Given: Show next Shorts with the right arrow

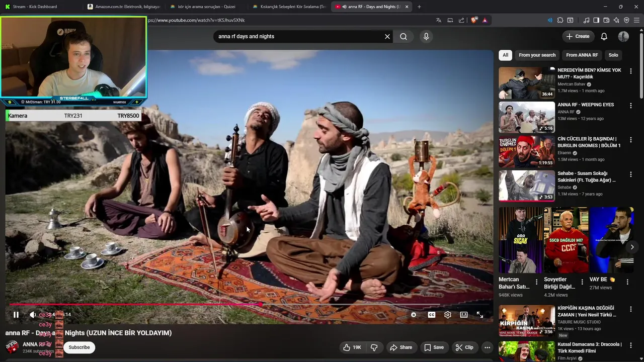Looking at the screenshot, I should point(632,247).
